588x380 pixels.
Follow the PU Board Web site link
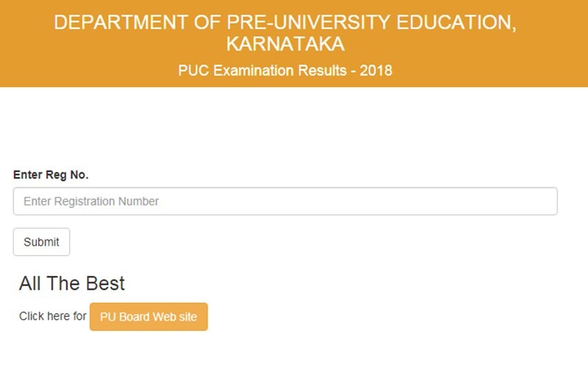click(x=148, y=317)
